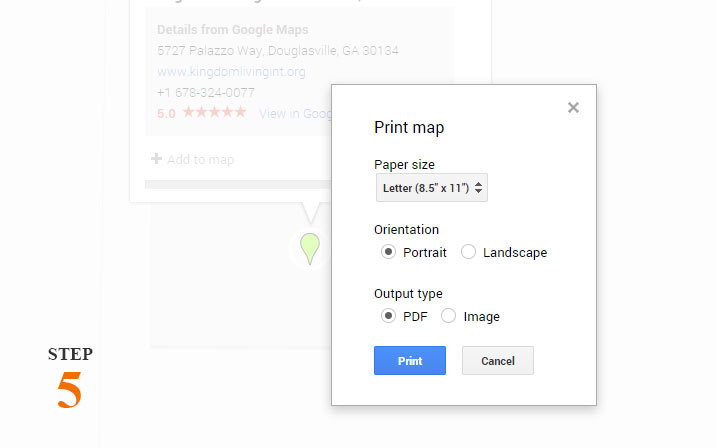717x448 pixels.
Task: Click the Output type label
Action: (x=408, y=293)
